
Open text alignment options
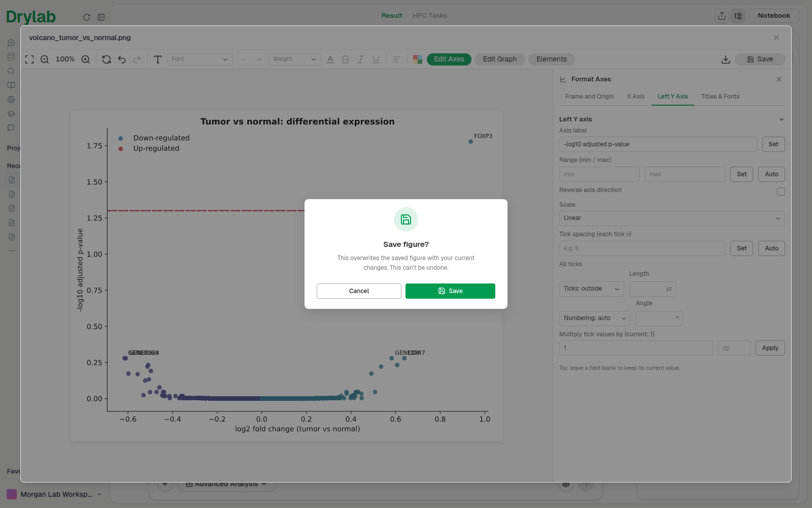tap(396, 59)
